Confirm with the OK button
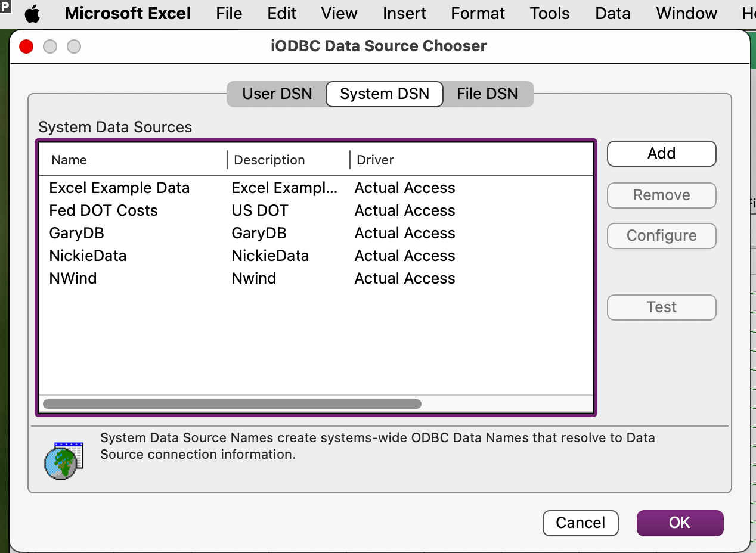The height and width of the screenshot is (553, 756). tap(680, 523)
